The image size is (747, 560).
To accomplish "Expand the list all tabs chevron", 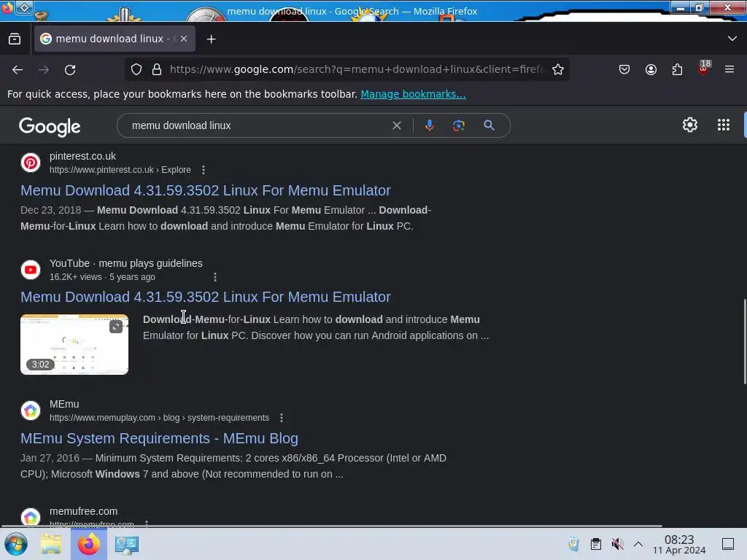I will (732, 39).
